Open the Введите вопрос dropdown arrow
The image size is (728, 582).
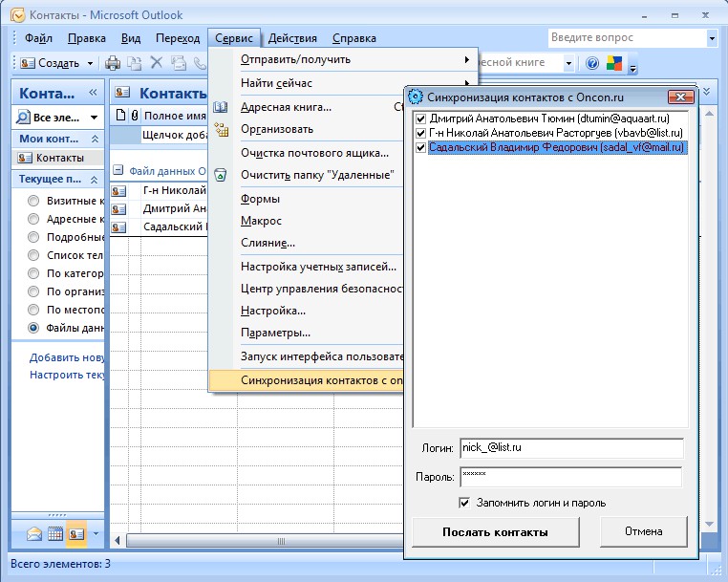point(712,38)
